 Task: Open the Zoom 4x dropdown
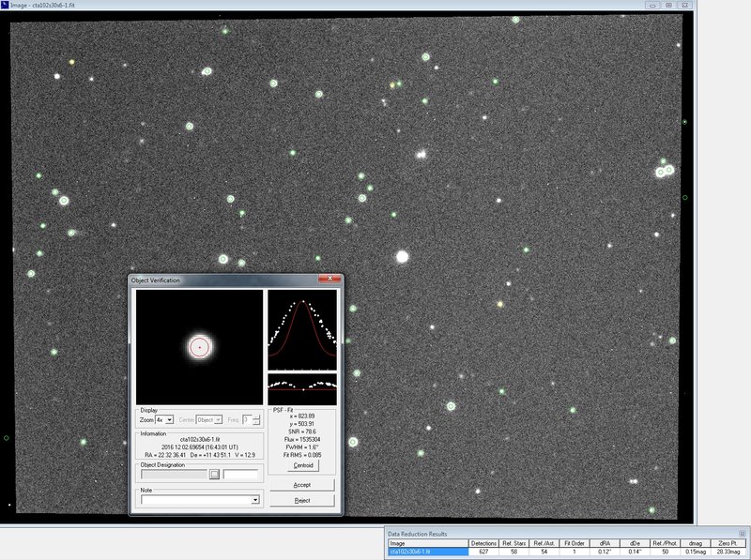pos(169,420)
